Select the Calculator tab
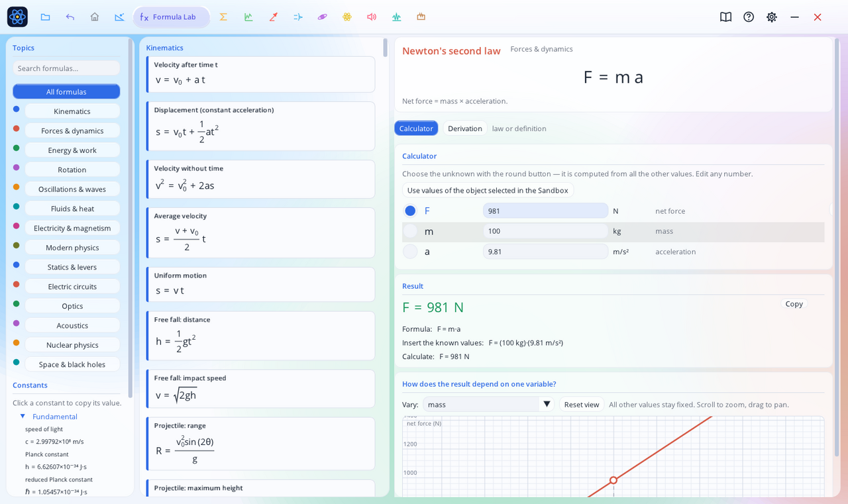Viewport: 848px width, 504px height. point(416,128)
